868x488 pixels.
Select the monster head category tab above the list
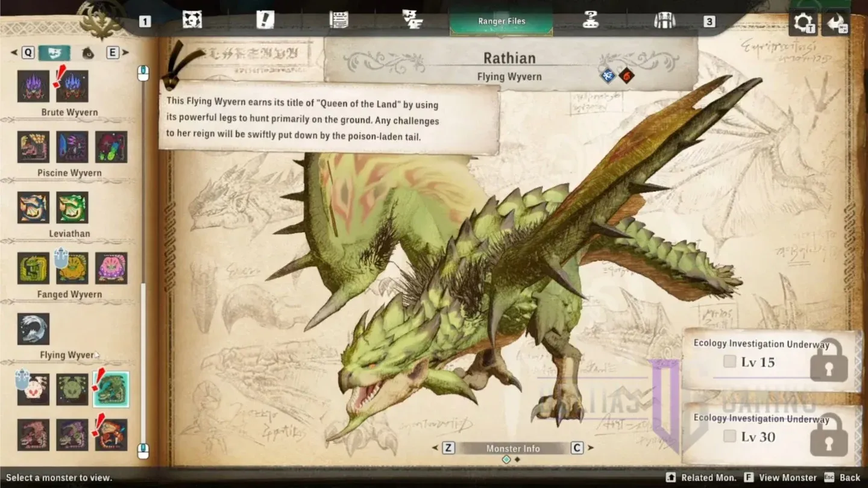point(54,53)
